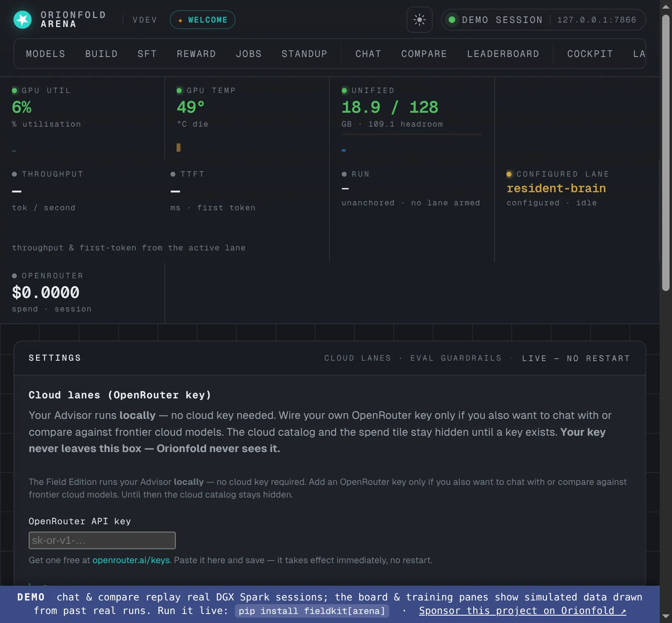Viewport: 672px width, 623px height.
Task: Click the GPU temp sparkline bar
Action: 179,148
